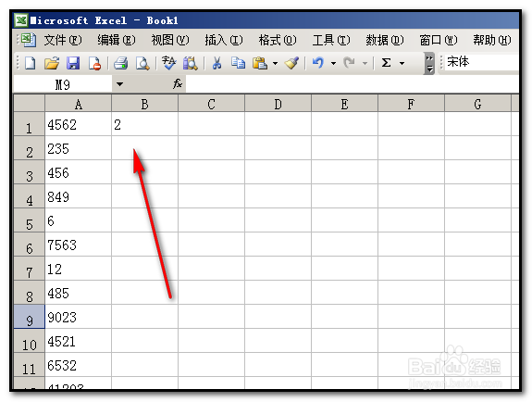Screen dimensions: 532x402
Task: Open Print Preview with the magnifier page icon
Action: pos(142,63)
